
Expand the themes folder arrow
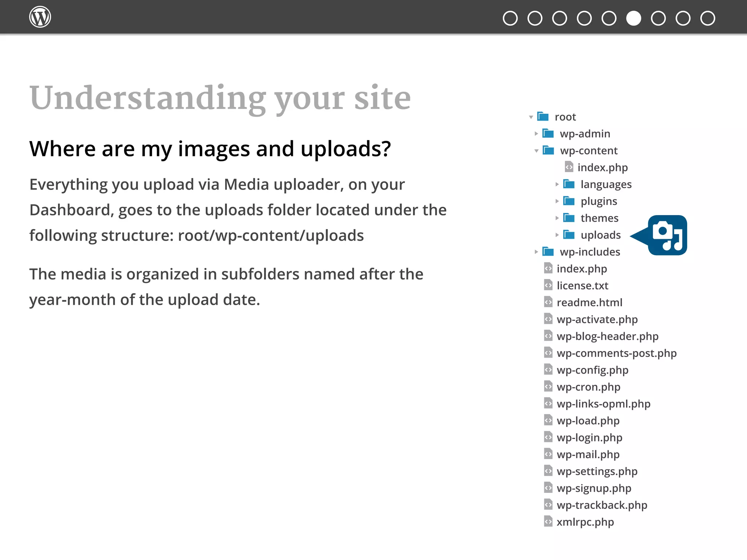pos(557,218)
